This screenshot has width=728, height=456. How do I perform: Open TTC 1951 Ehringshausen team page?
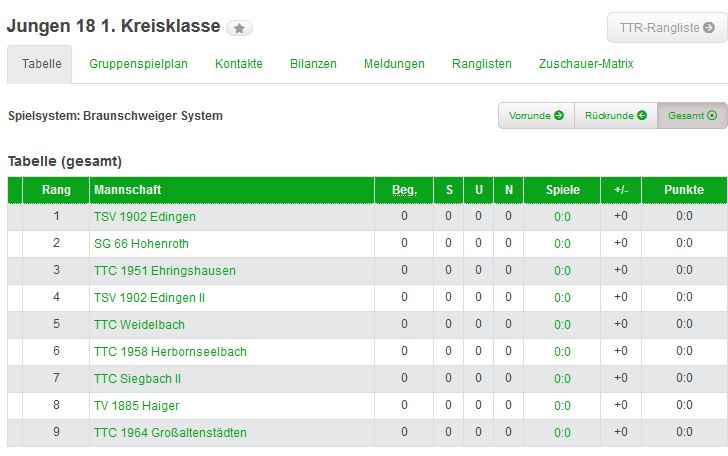point(165,271)
